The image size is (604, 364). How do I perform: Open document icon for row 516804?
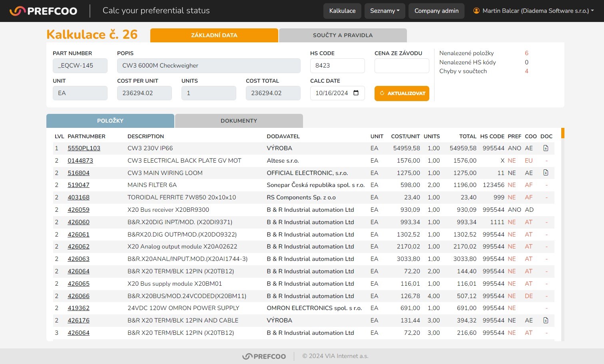tap(546, 173)
